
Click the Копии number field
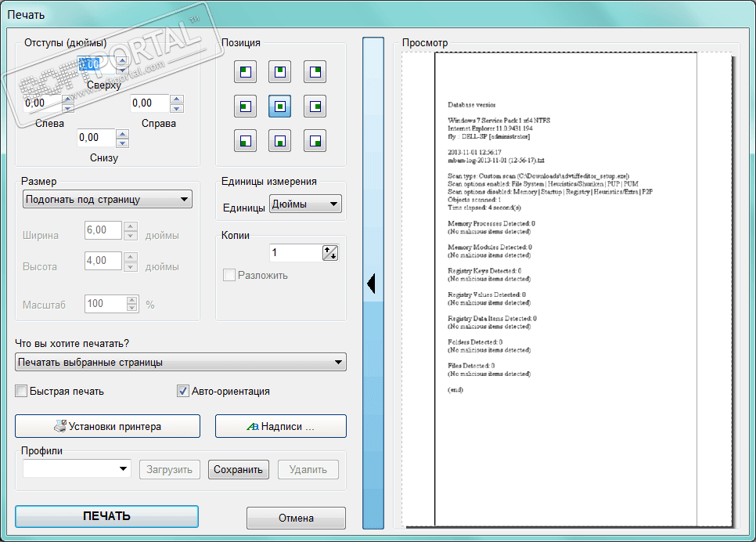pos(296,253)
